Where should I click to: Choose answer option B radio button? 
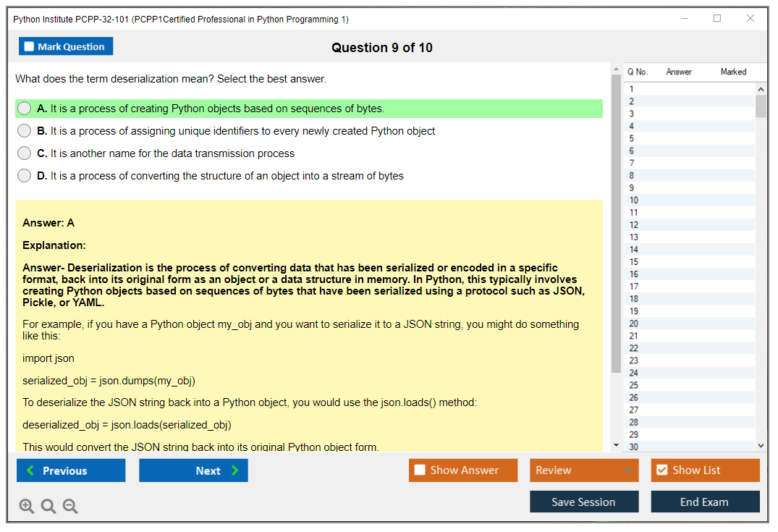(25, 131)
